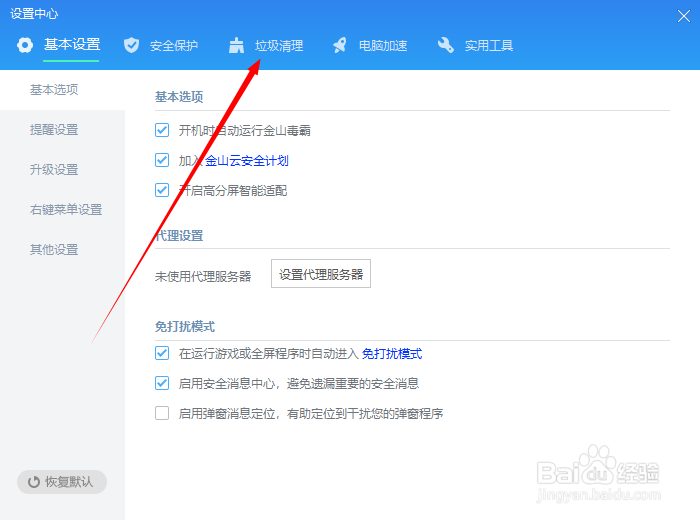Open the 基本设置 tab
700x520 pixels.
(x=71, y=45)
